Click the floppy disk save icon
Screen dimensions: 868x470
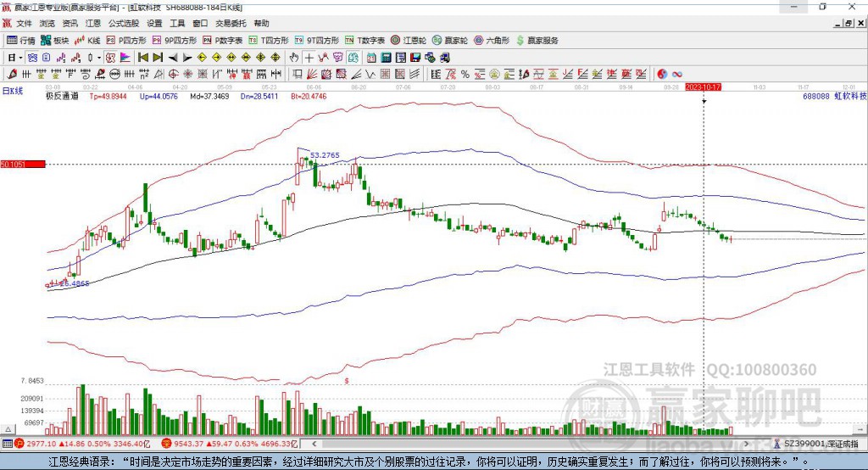point(415,58)
